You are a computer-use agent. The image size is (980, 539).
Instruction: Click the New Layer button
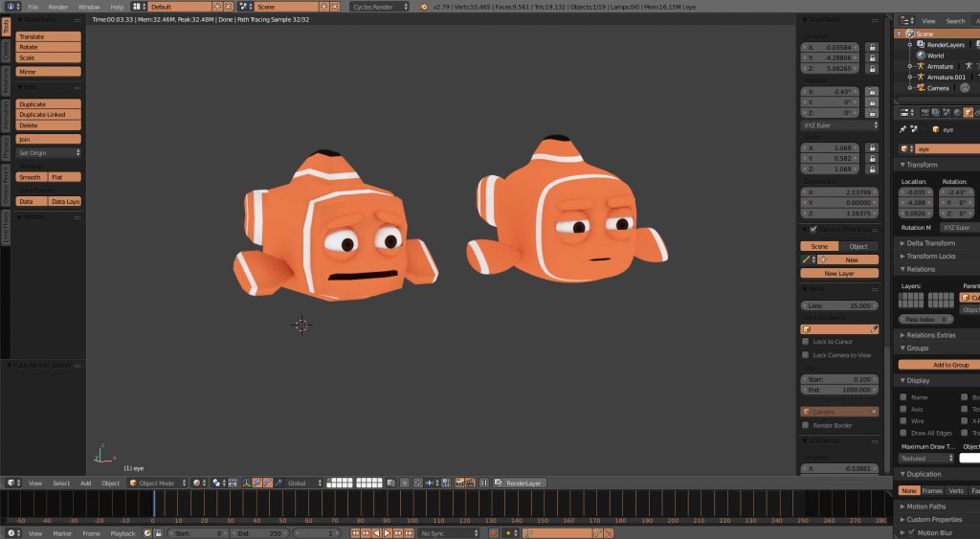coord(839,273)
